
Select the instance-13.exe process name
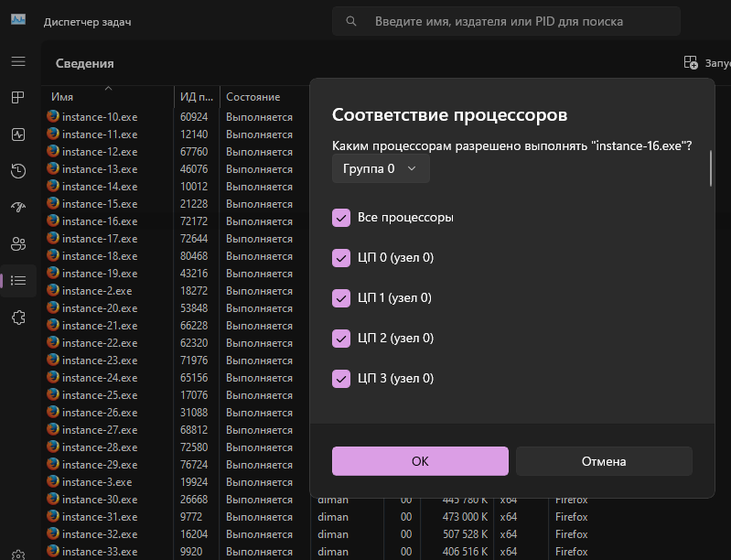(100, 168)
